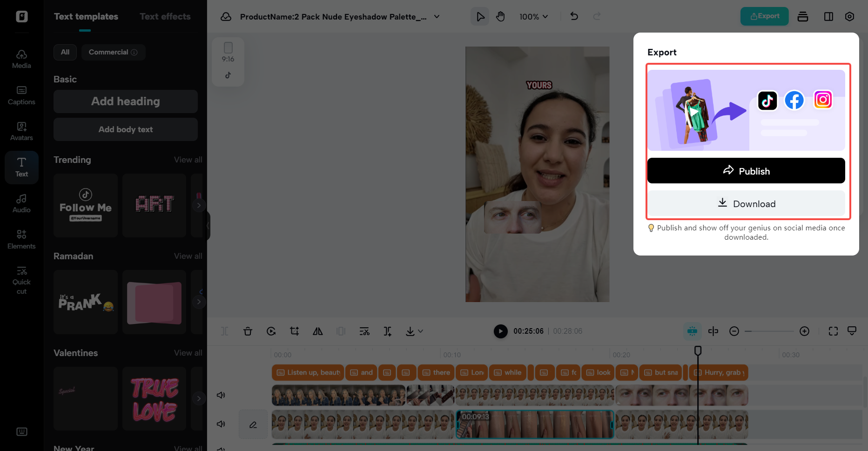The image size is (868, 451).
Task: Click the undo arrow in the top bar
Action: [574, 16]
